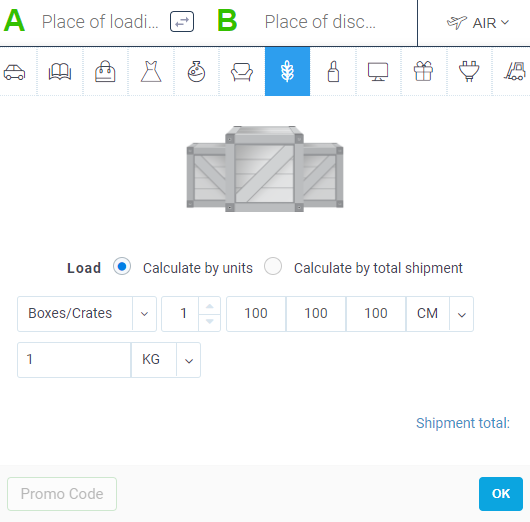Image resolution: width=530 pixels, height=522 pixels.
Task: Click the swap loading and discharge icon
Action: [182, 22]
